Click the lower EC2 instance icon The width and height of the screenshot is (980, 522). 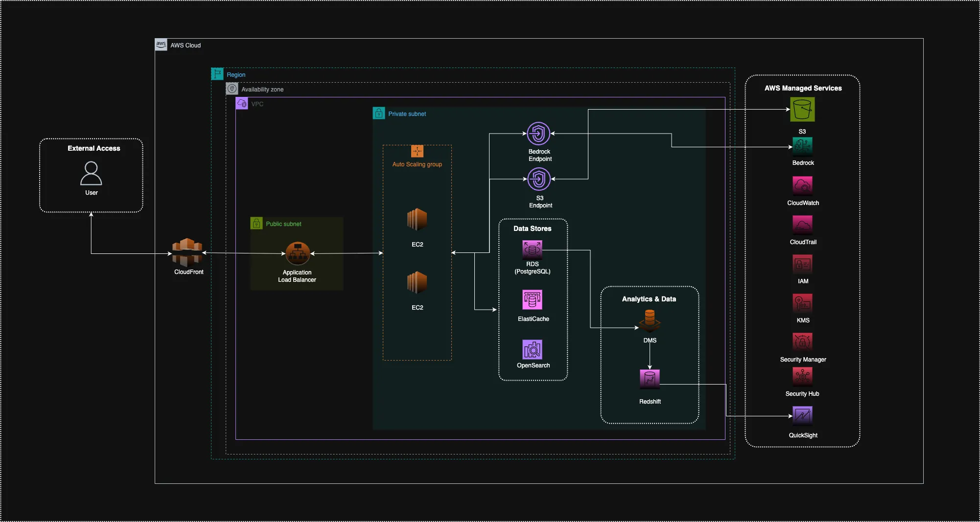[x=417, y=283]
